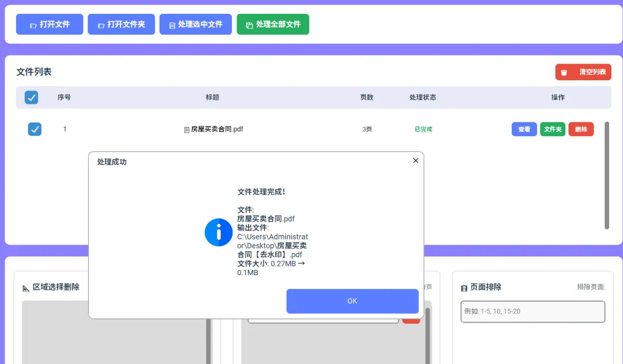This screenshot has width=623, height=364.
Task: Click the 标题 column header
Action: pyautogui.click(x=212, y=97)
